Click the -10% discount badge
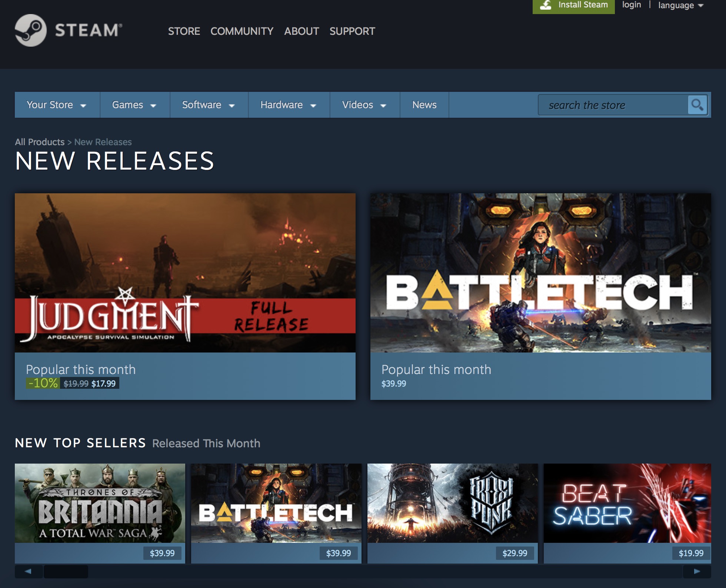The image size is (726, 588). click(x=43, y=383)
